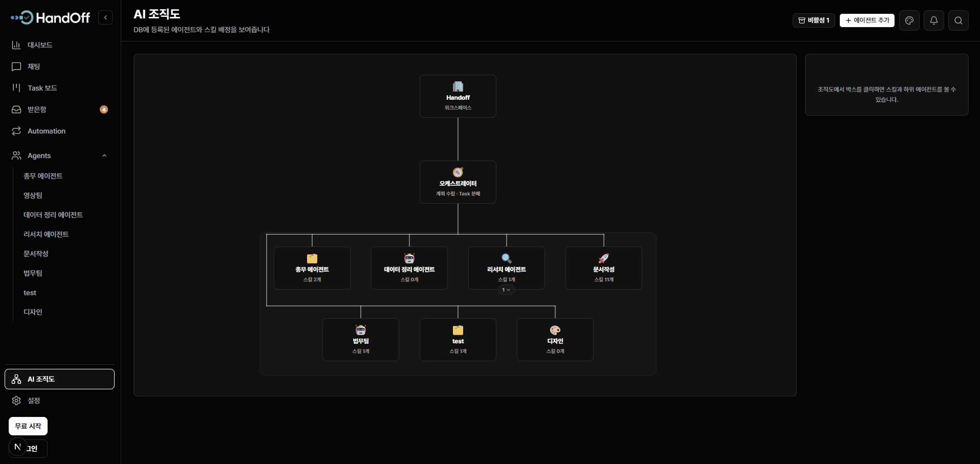Viewport: 980px width, 464px height.
Task: Click the 무료 시작 button
Action: (28, 426)
